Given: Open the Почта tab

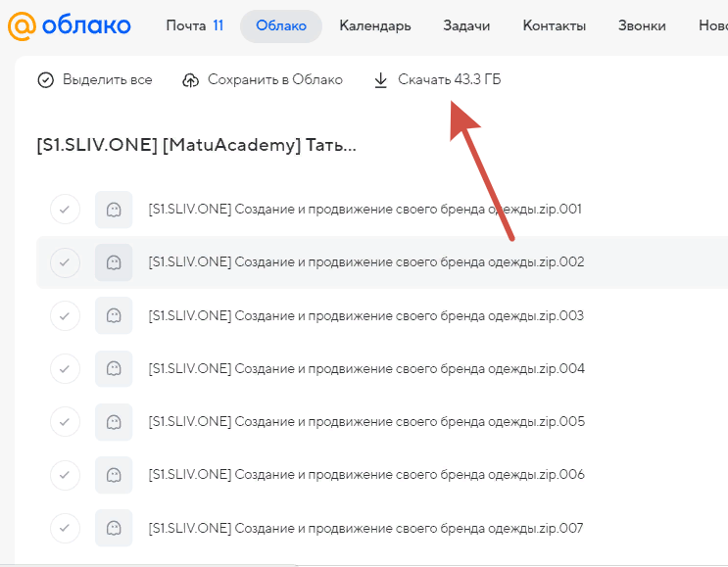Looking at the screenshot, I should point(195,25).
